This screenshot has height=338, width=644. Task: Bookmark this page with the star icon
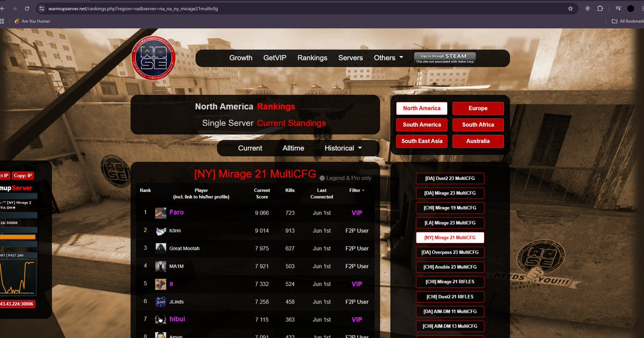pos(570,9)
